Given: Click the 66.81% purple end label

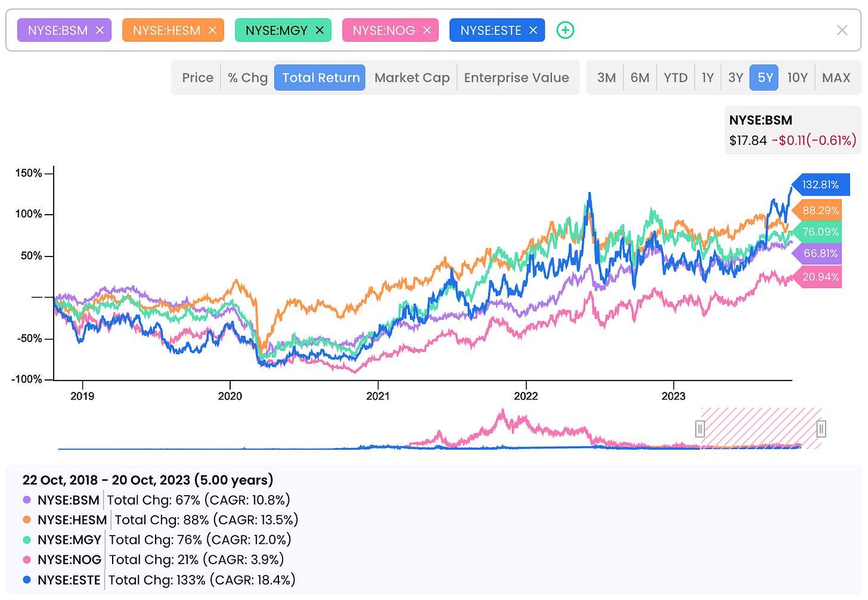Looking at the screenshot, I should pos(818,253).
